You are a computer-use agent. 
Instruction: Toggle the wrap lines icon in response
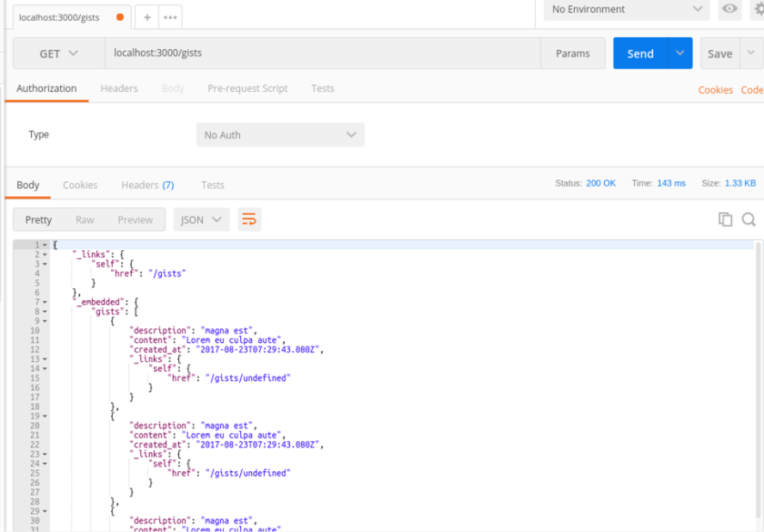point(249,219)
